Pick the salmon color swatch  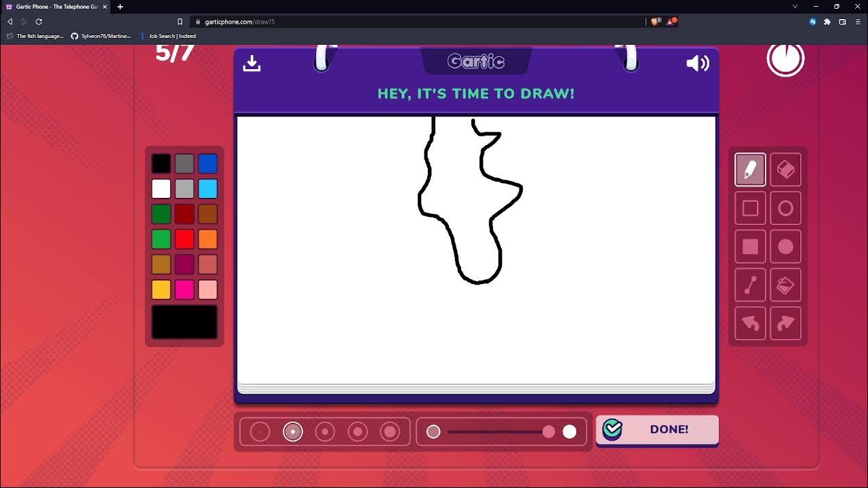tap(208, 264)
